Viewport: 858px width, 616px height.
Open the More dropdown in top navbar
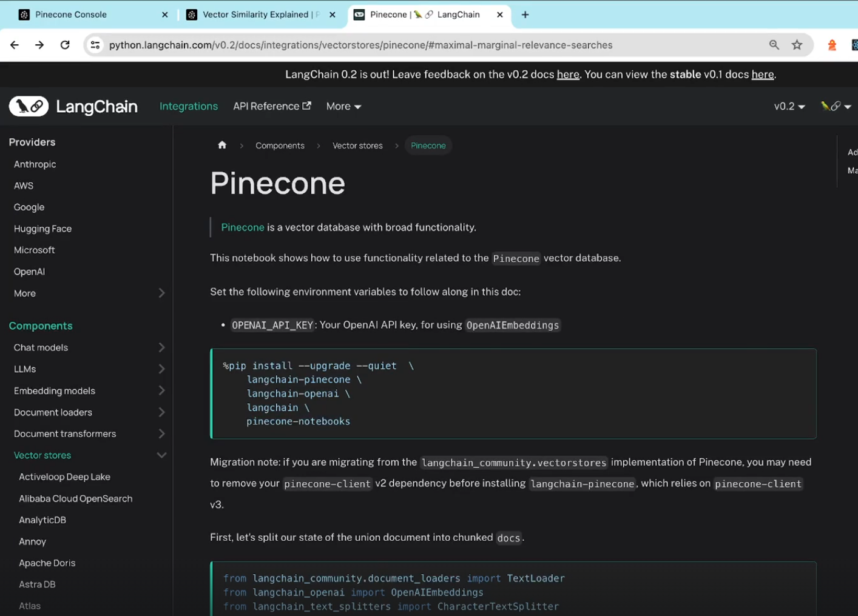coord(343,106)
